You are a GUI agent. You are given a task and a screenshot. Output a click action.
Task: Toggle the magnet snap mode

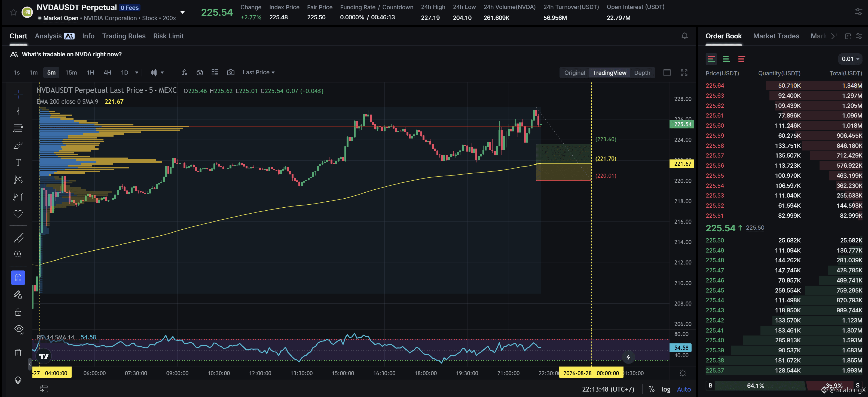[x=18, y=278]
